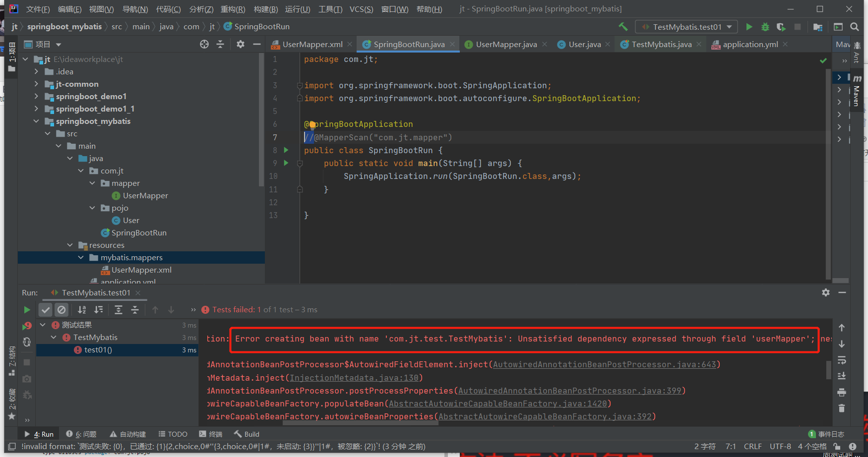Minimize the Run tool window
This screenshot has height=457, width=868.
tap(842, 292)
